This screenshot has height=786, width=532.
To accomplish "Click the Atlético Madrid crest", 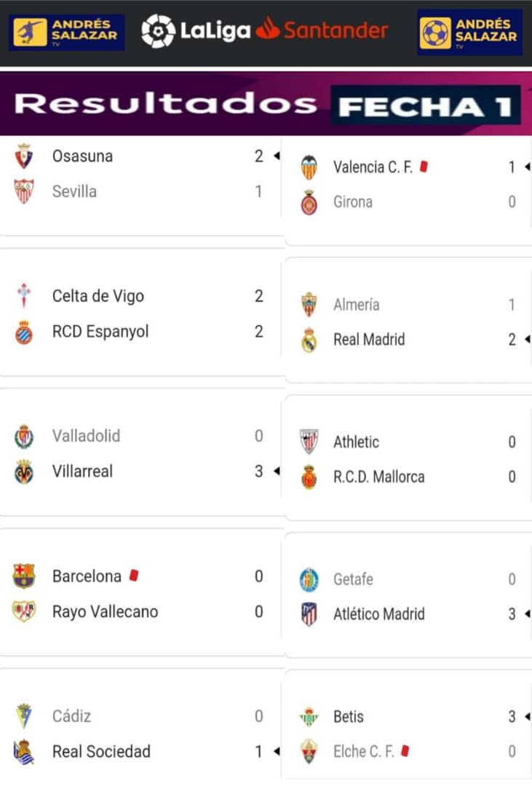I will (309, 614).
